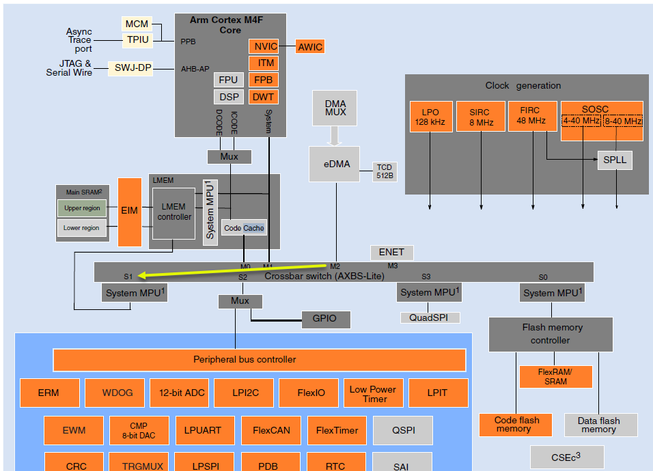Select the GPIO block
653x471 pixels.
[x=326, y=319]
